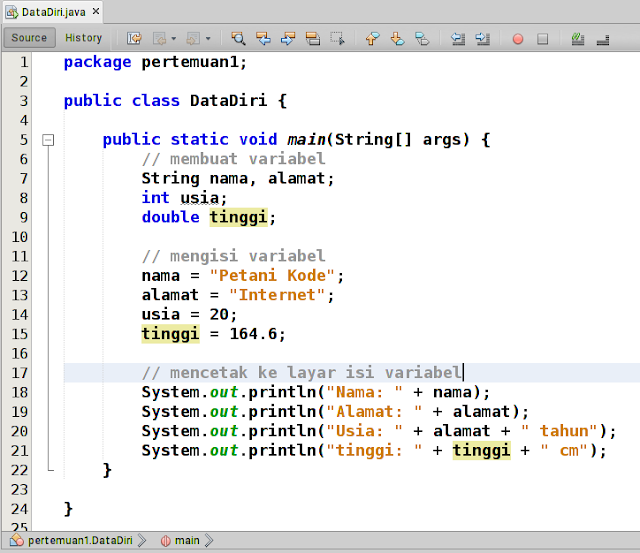Start Macro Recording red circle
Image resolution: width=640 pixels, height=553 pixels.
pos(518,39)
